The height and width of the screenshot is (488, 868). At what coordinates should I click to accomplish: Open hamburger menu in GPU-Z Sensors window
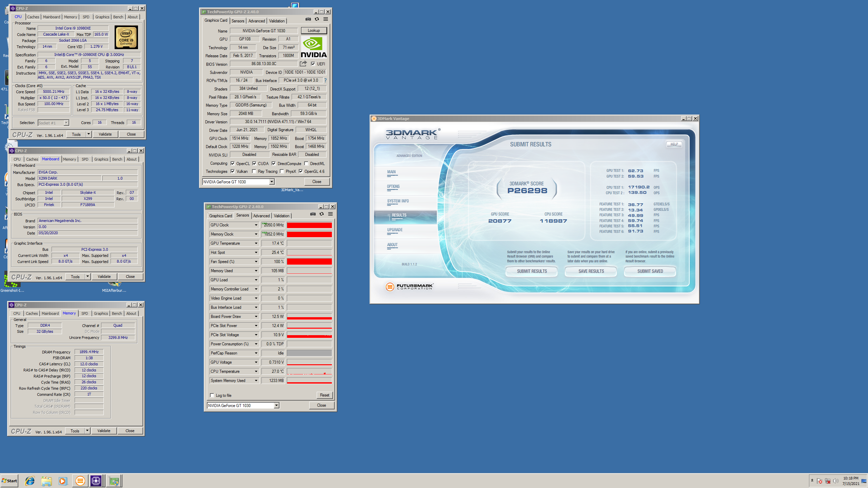pos(330,214)
